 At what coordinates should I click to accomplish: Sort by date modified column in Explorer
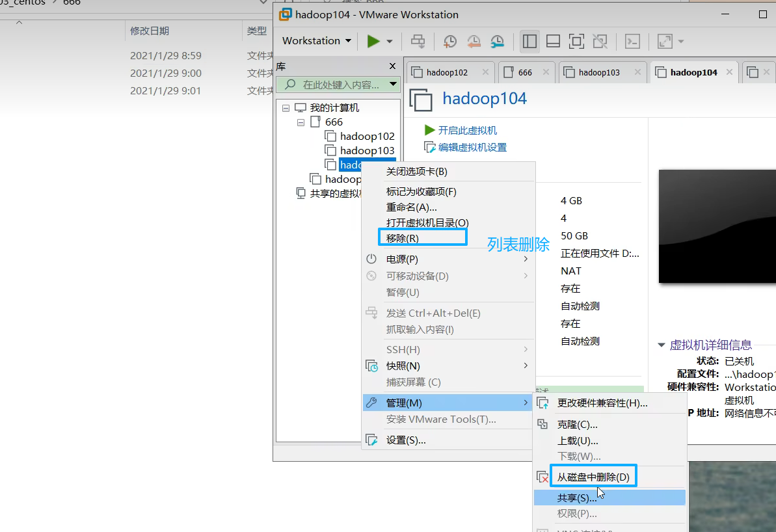click(x=150, y=31)
